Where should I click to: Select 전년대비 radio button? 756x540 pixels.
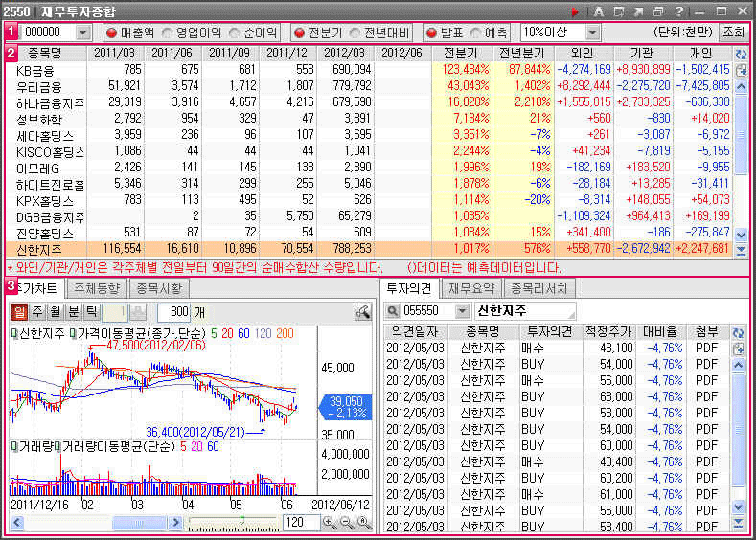pos(355,33)
